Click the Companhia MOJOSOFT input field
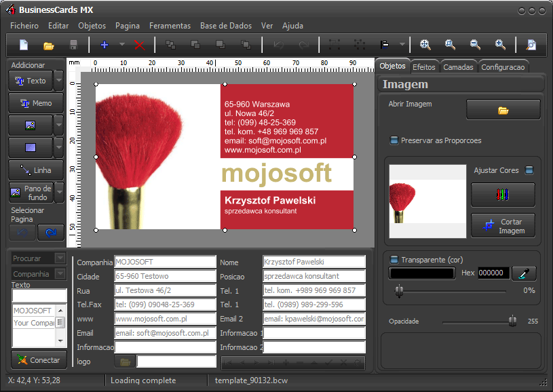Image resolution: width=553 pixels, height=392 pixels. tap(165, 262)
